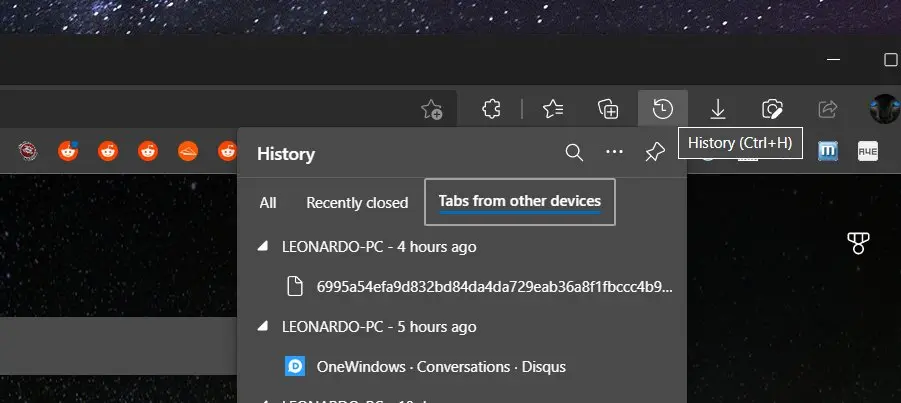Search history with the magnifier icon
This screenshot has height=403, width=901.
(574, 153)
